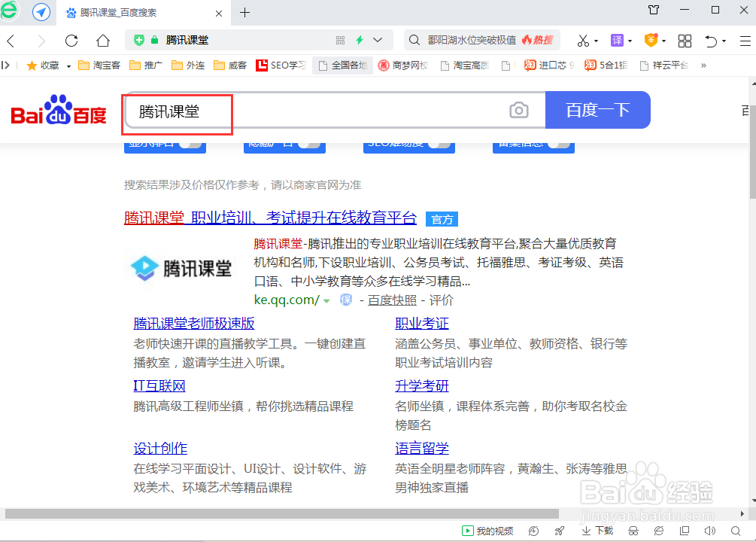The image size is (756, 542).
Task: Click the undo closed tab arrow icon
Action: point(711,41)
